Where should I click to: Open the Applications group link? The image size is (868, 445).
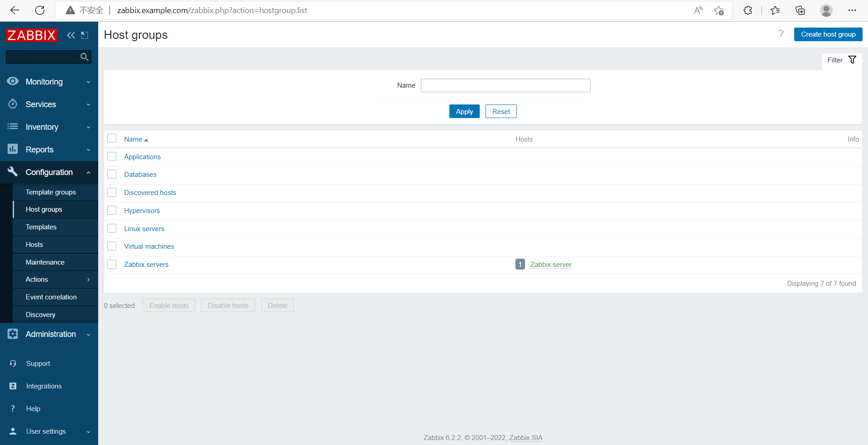coord(143,157)
